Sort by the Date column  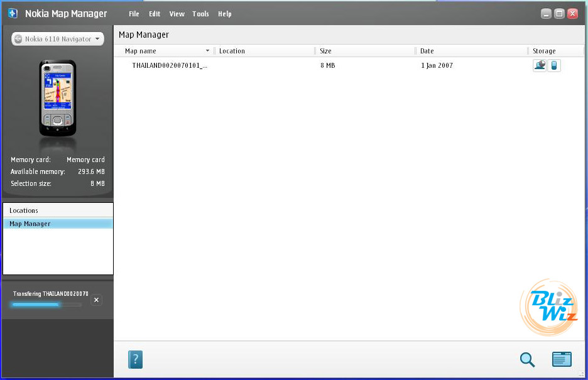coord(427,51)
